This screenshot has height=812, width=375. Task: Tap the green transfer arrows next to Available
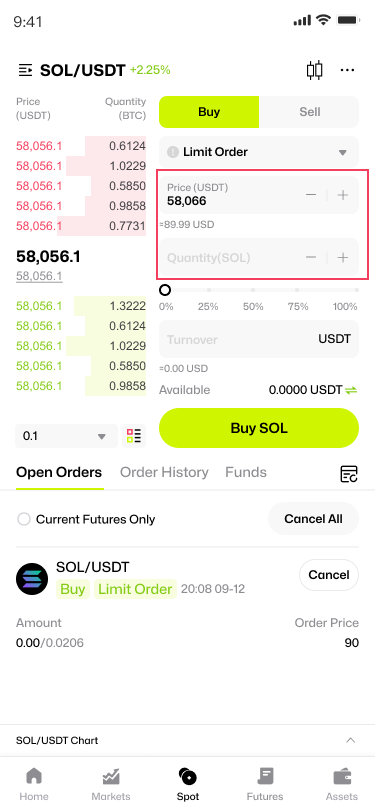coord(351,390)
